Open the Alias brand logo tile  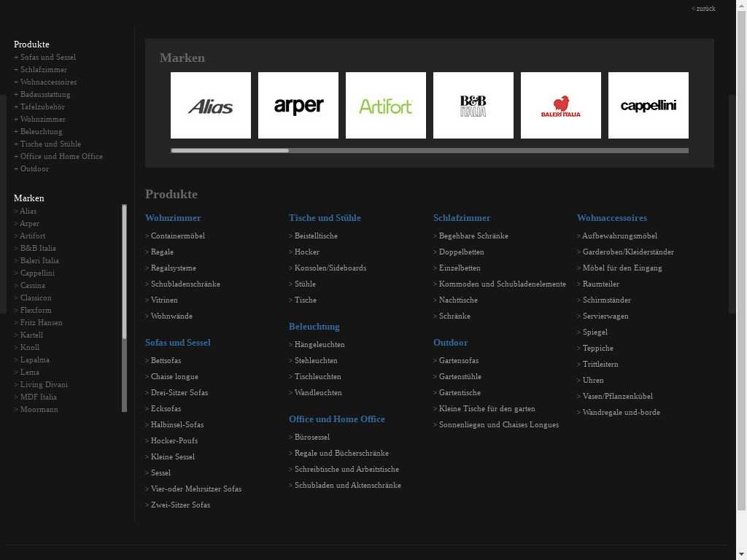211,105
